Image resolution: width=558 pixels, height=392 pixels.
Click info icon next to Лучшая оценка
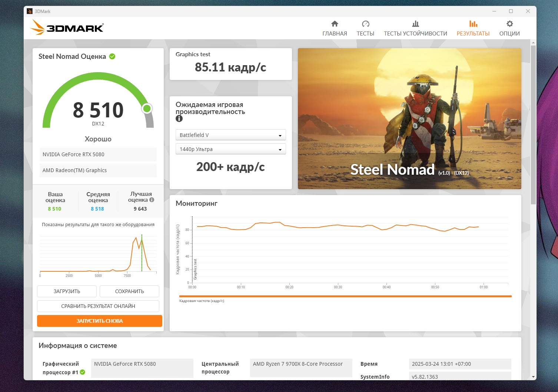[152, 200]
